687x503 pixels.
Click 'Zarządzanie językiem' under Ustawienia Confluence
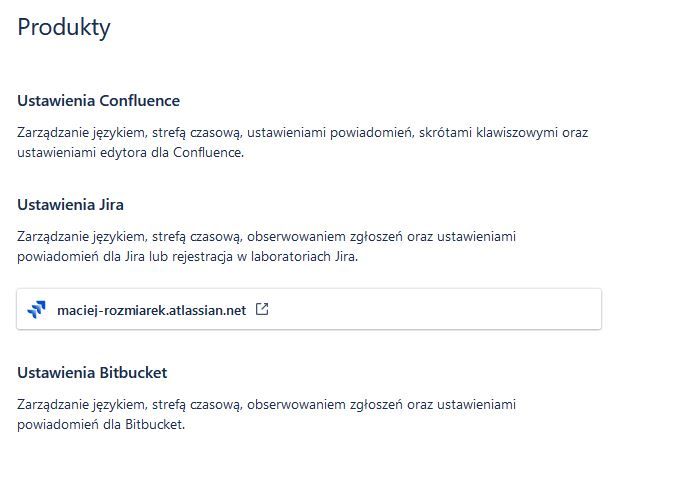pyautogui.click(x=82, y=133)
